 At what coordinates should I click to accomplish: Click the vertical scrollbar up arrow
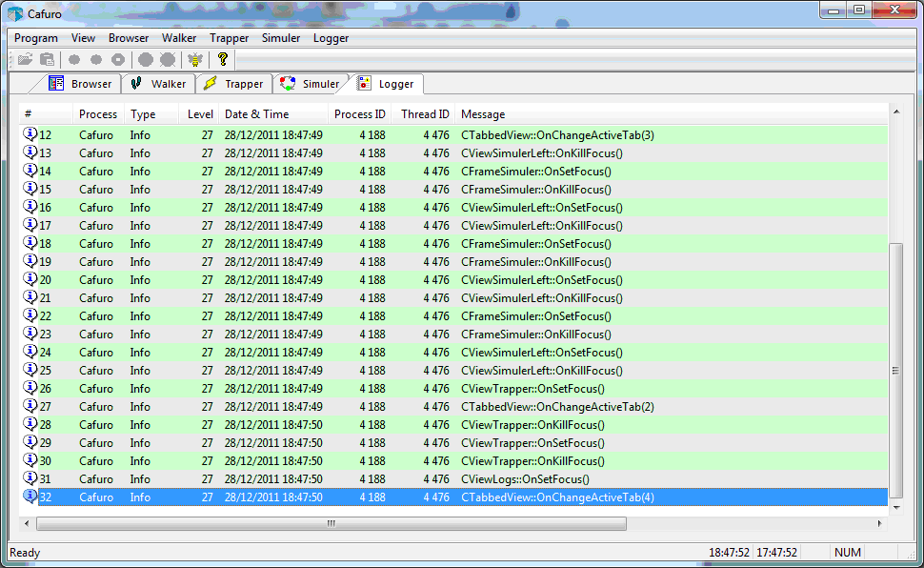coord(895,112)
